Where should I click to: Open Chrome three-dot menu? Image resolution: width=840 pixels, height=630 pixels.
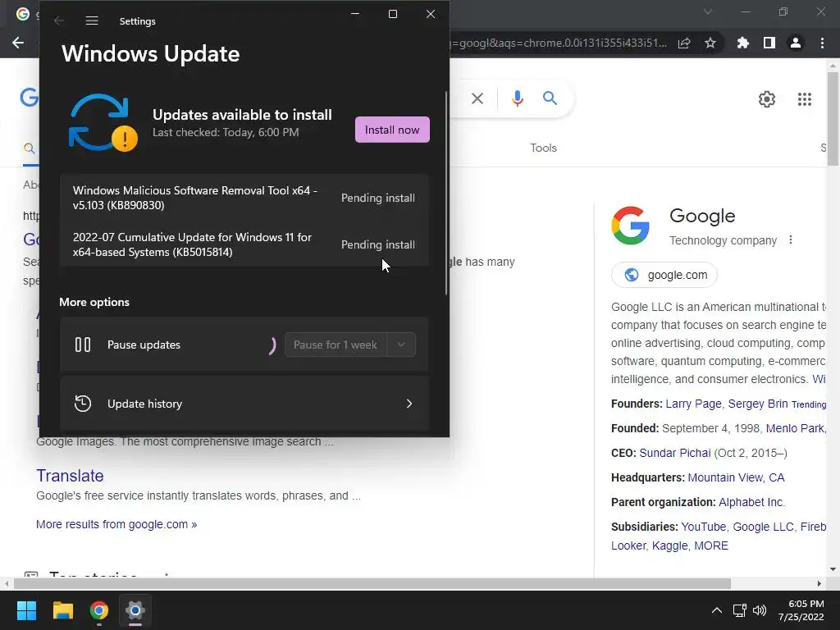(822, 43)
